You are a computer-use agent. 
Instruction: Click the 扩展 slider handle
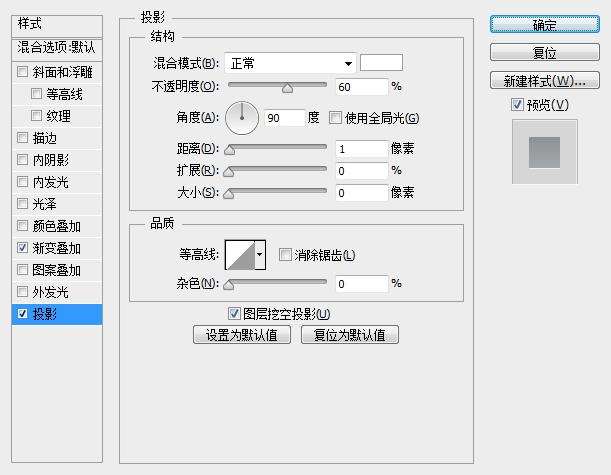tap(229, 171)
